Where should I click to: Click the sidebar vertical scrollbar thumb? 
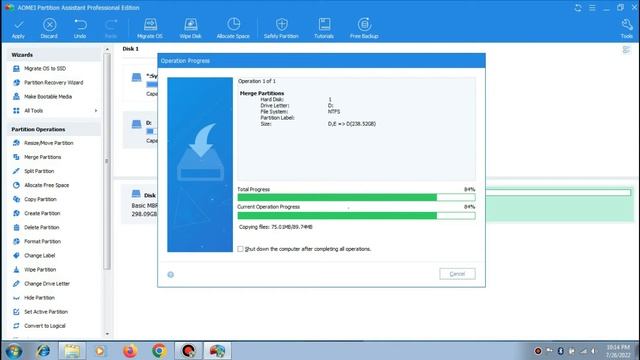point(107,161)
